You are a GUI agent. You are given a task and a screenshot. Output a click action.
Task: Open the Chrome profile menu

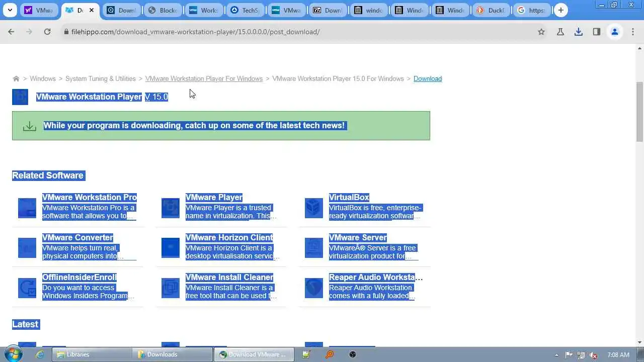click(615, 32)
